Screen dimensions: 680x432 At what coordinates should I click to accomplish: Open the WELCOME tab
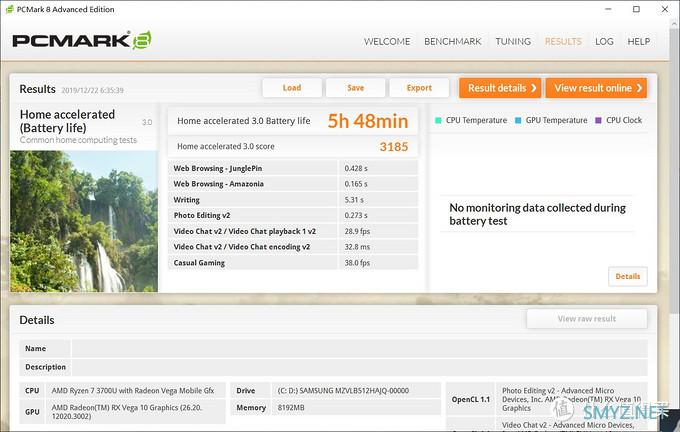coord(387,41)
